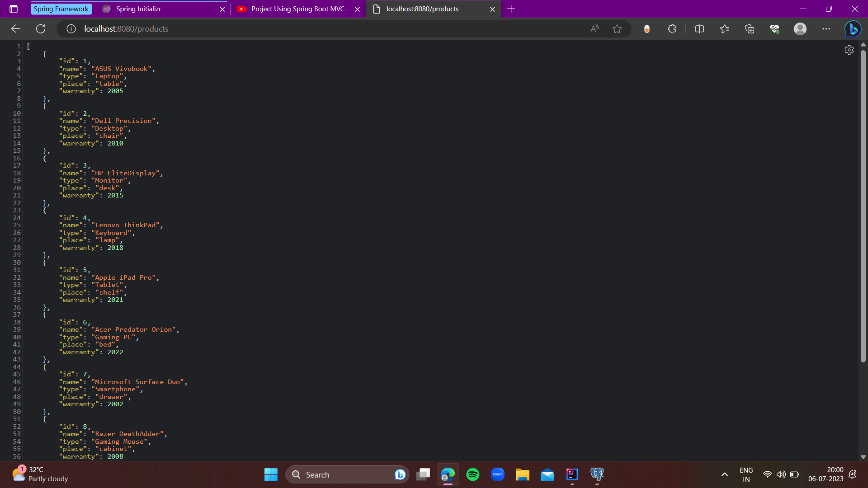This screenshot has height=488, width=868.
Task: Click the page scrollbar down arrow
Action: click(863, 456)
